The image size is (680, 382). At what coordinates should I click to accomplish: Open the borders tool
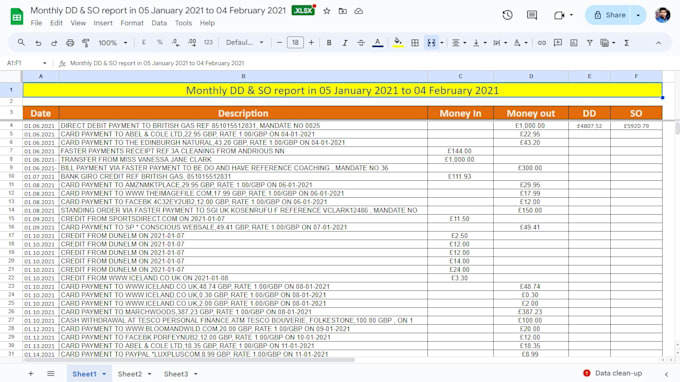(x=415, y=43)
